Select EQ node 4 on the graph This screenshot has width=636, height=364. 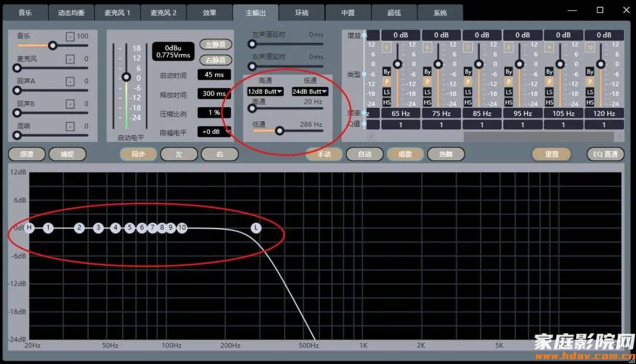point(115,228)
